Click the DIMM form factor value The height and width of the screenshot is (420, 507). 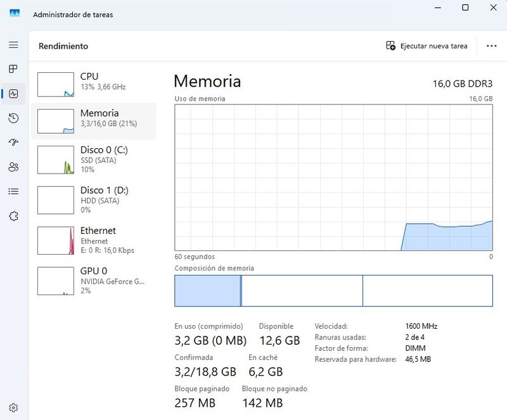coord(415,348)
